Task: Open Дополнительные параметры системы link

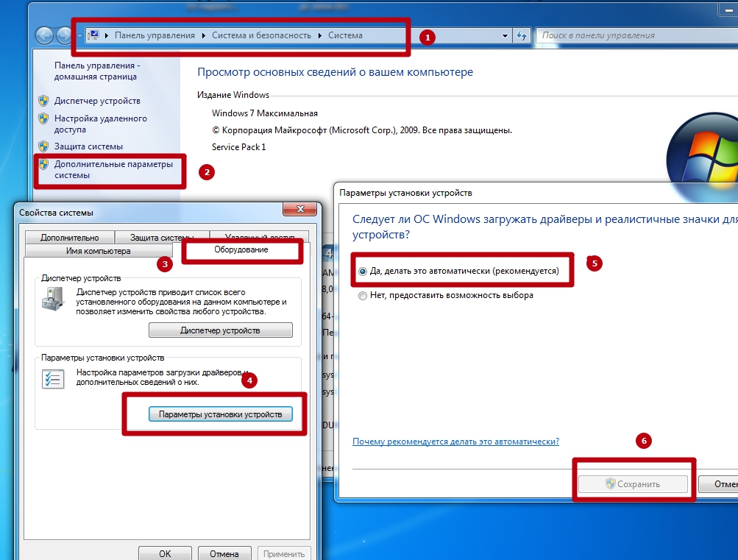Action: [x=113, y=169]
